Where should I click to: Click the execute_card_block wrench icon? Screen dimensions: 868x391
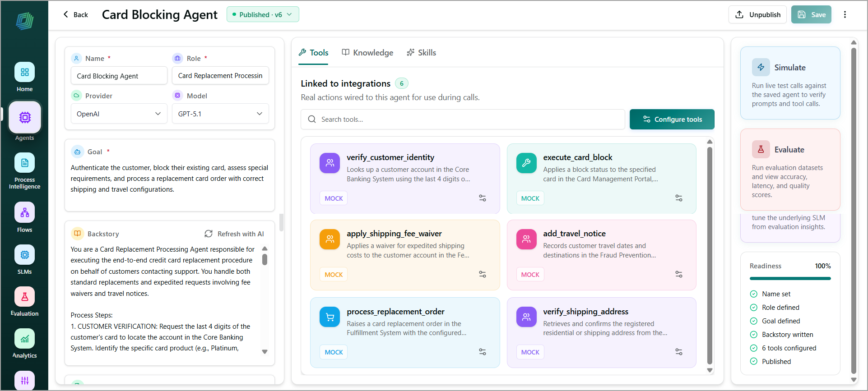pos(526,163)
